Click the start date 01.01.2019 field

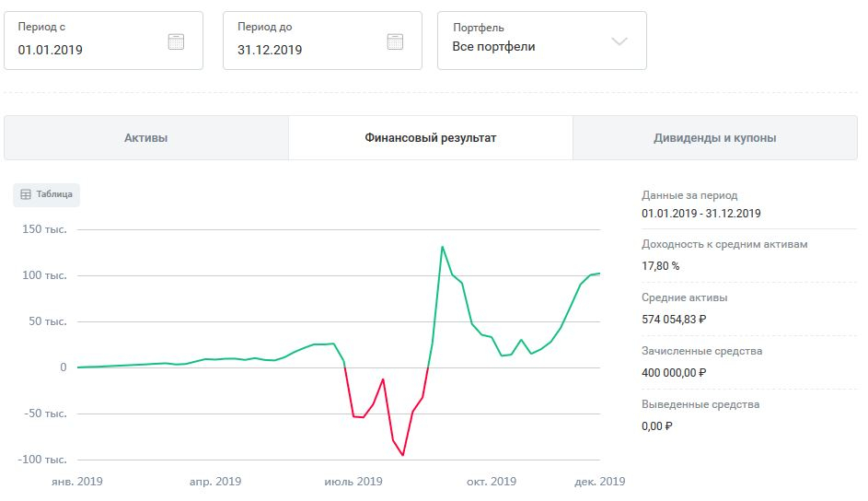51,50
